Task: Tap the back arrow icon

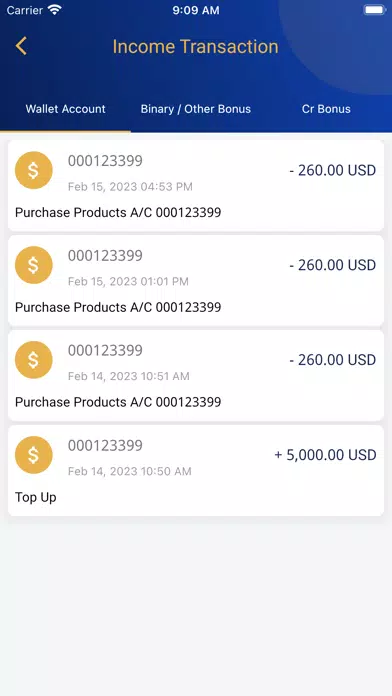Action: point(21,46)
